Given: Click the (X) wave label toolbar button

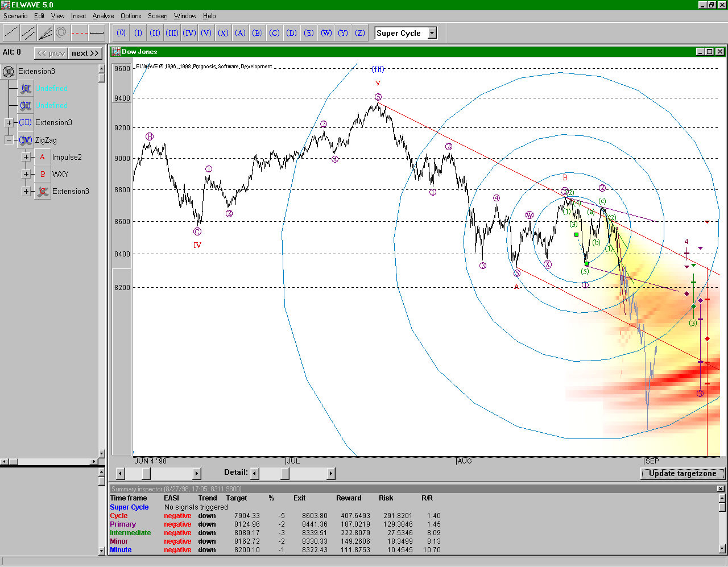Looking at the screenshot, I should coord(223,33).
